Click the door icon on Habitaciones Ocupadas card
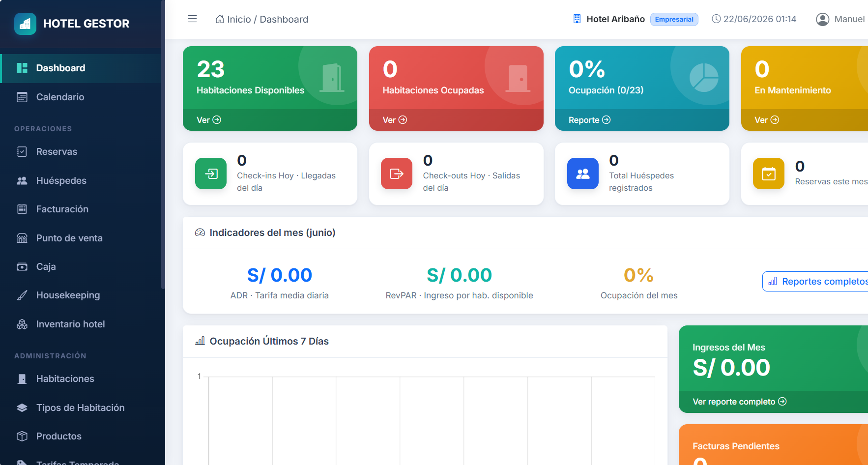868x465 pixels. pyautogui.click(x=518, y=78)
